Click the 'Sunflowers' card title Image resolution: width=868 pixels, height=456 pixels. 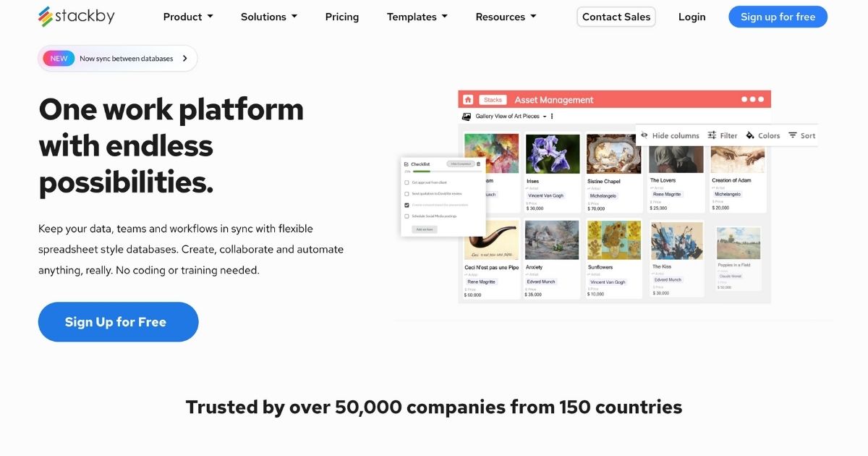[x=600, y=267]
